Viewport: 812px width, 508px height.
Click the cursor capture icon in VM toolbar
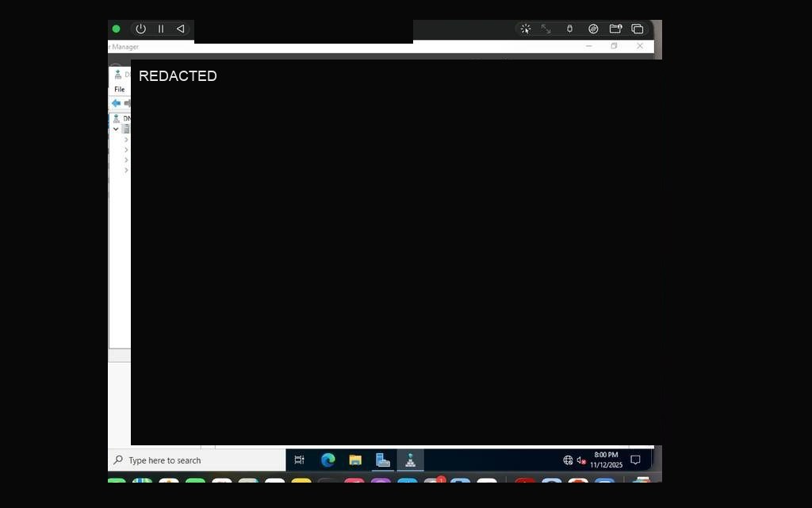(x=526, y=29)
